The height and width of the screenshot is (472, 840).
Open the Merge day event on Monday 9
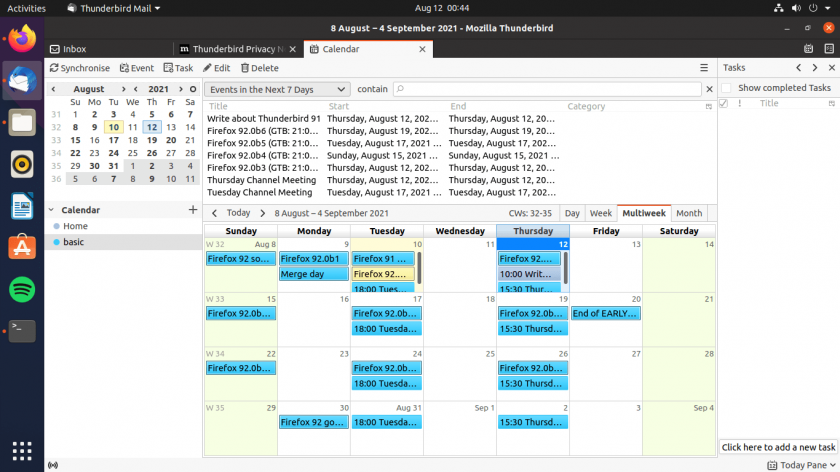point(314,274)
